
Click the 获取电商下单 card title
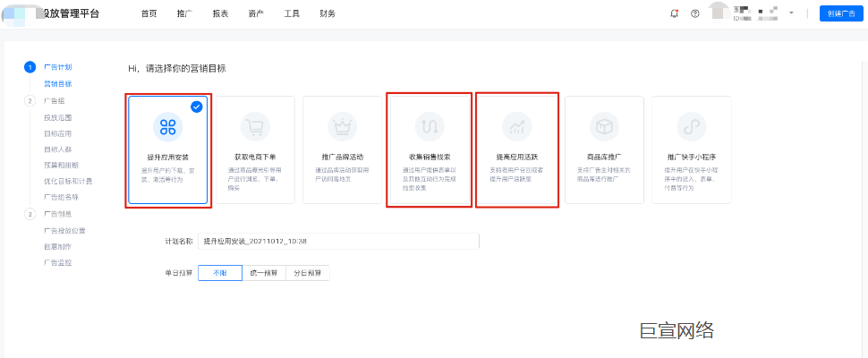255,157
